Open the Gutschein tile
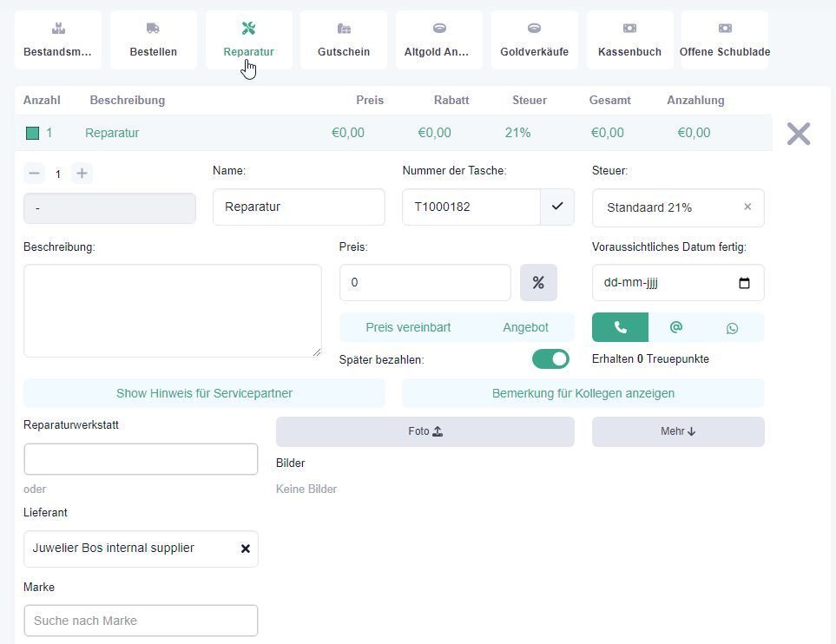Viewport: 836px width, 644px height. click(344, 40)
